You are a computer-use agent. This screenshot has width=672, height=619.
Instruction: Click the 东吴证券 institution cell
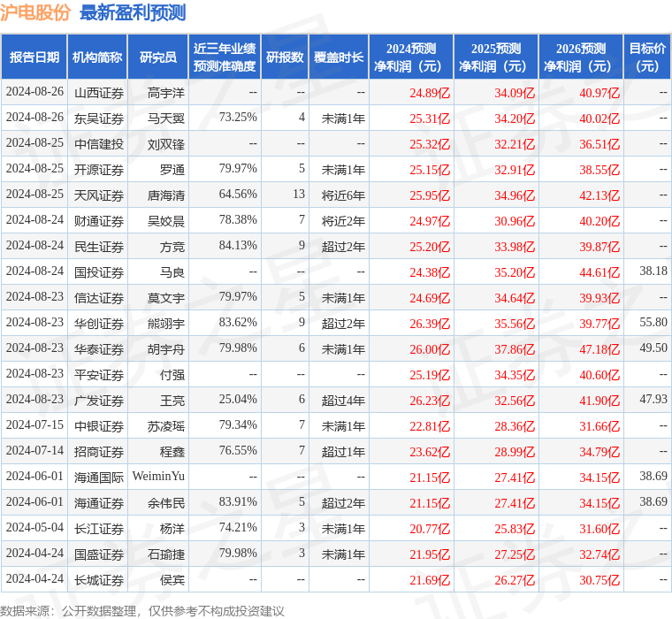[99, 118]
